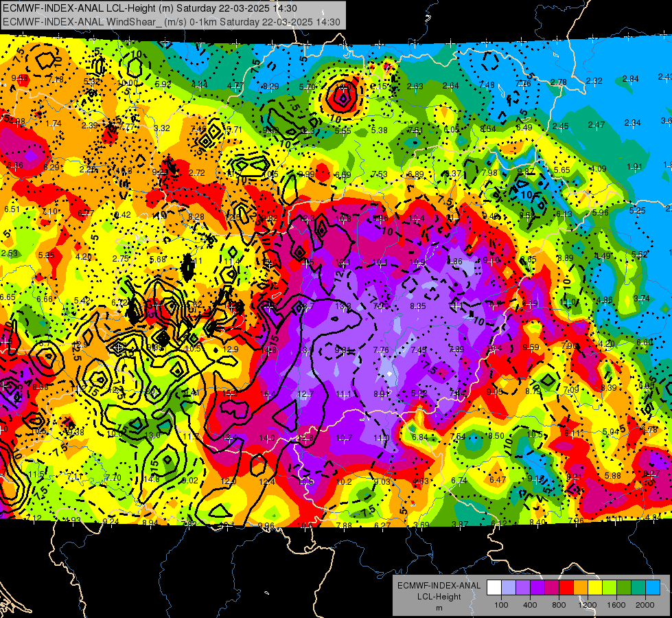Click the map value 6.51
The image size is (672, 618).
pyautogui.click(x=12, y=209)
